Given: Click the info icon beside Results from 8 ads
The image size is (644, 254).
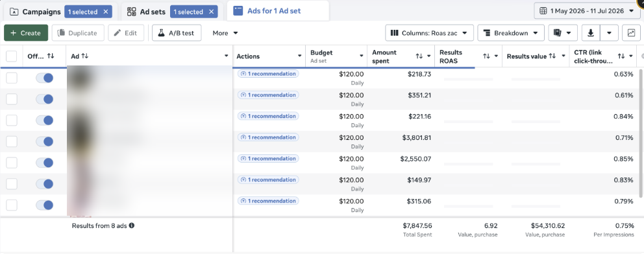Looking at the screenshot, I should [132, 225].
